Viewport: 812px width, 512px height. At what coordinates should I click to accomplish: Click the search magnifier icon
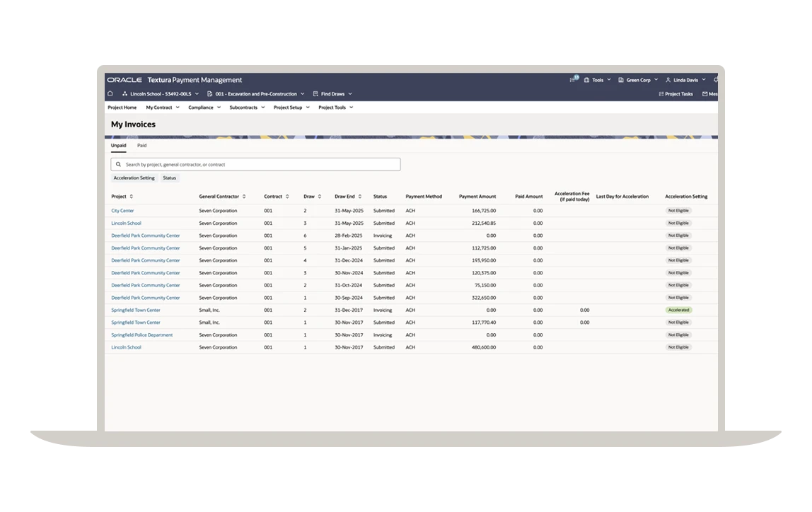117,164
